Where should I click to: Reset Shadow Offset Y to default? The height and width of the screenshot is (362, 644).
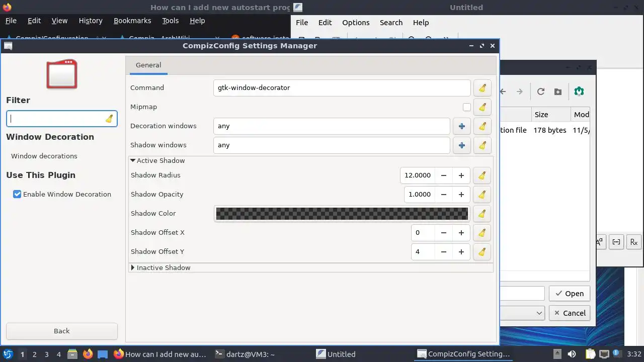(x=482, y=252)
